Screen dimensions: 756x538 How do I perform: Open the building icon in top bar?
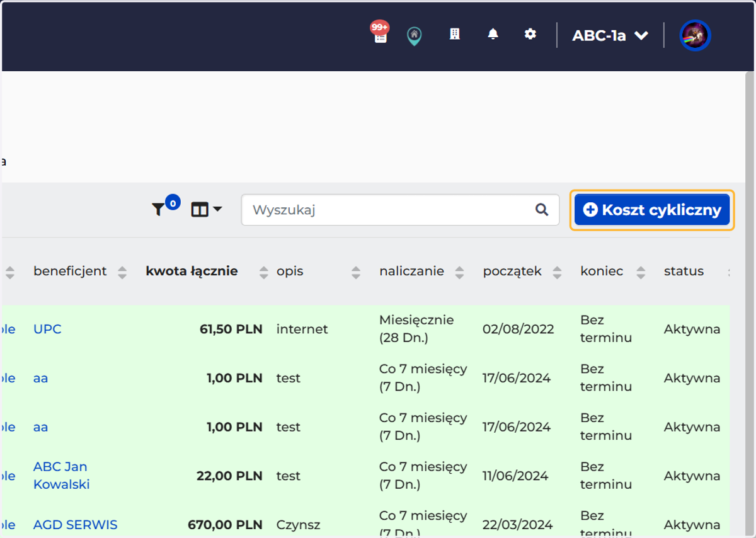coord(454,34)
